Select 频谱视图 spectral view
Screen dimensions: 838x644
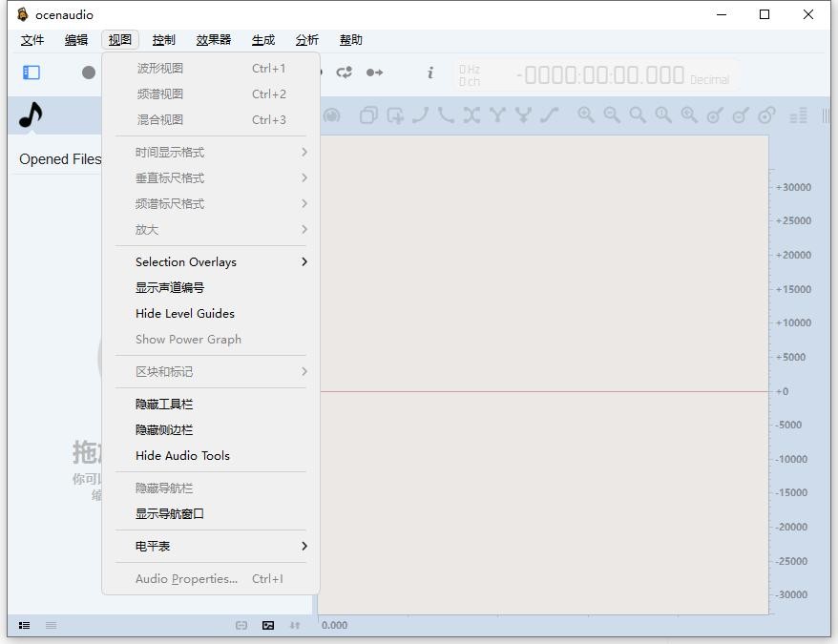click(211, 94)
